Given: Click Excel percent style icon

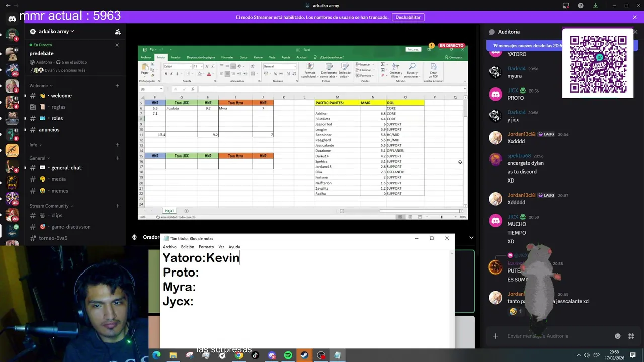Looking at the screenshot, I should [x=275, y=74].
